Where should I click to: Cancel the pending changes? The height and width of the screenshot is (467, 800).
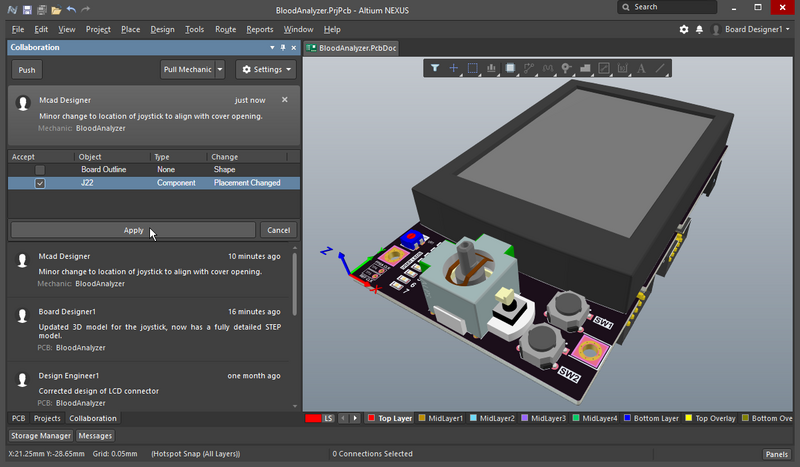pyautogui.click(x=279, y=230)
